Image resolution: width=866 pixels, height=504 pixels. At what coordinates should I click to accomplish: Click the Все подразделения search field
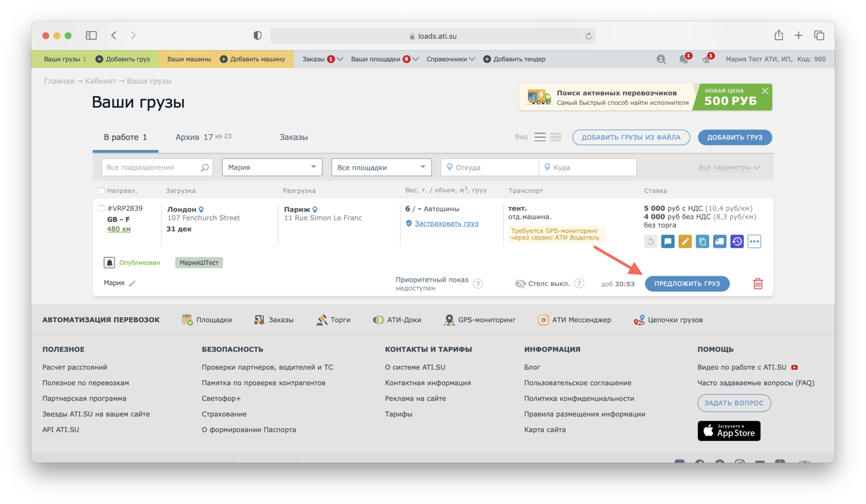(157, 167)
